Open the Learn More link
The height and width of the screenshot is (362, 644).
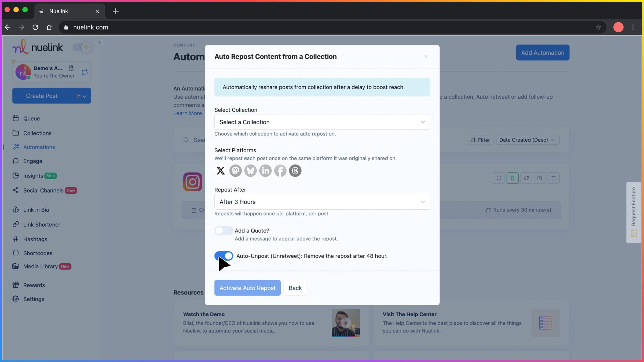pos(187,113)
